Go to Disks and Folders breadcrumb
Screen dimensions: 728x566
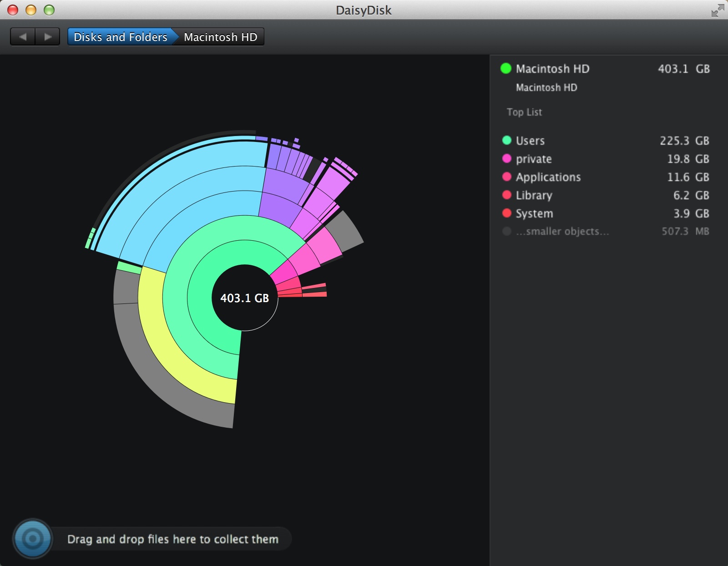pos(121,37)
